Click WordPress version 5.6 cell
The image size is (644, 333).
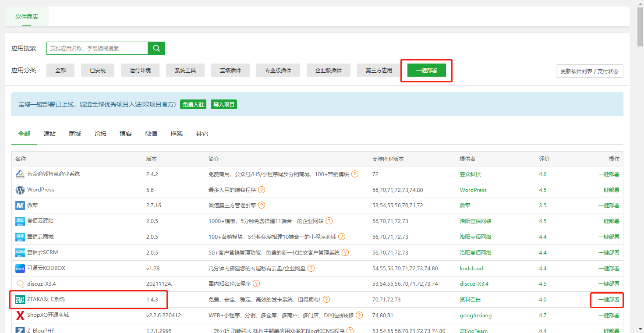coord(150,190)
